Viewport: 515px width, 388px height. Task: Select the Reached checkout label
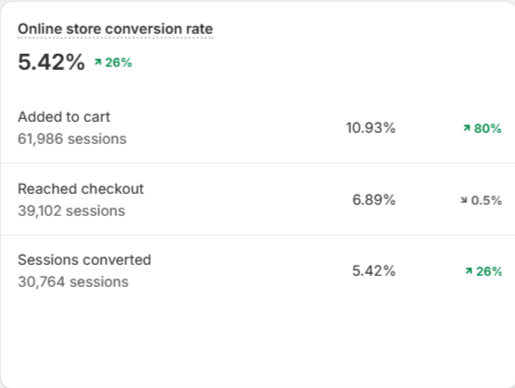click(81, 189)
